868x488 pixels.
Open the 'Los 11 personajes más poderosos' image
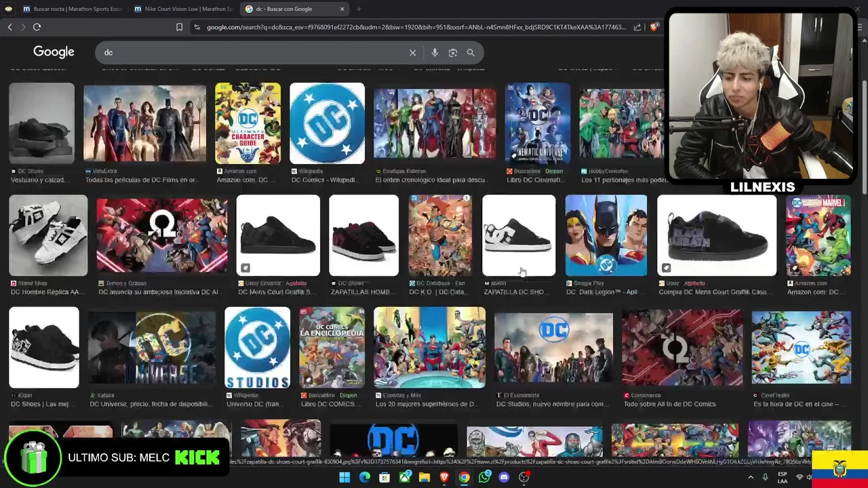pos(622,123)
